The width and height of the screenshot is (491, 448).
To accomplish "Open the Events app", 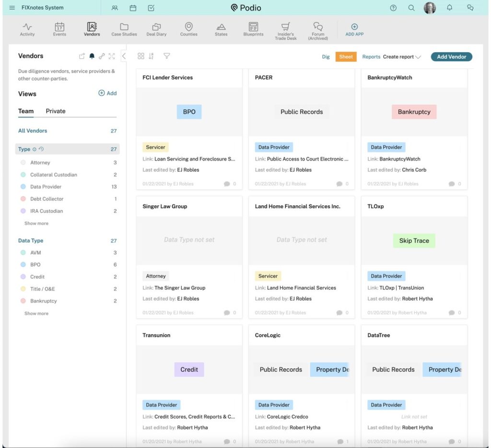I will pos(59,29).
